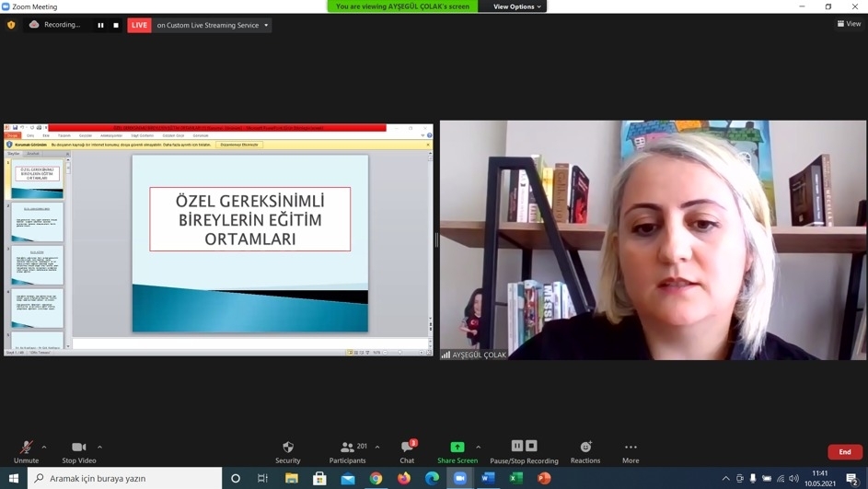Open Google Chrome from taskbar
The height and width of the screenshot is (489, 868).
click(376, 478)
